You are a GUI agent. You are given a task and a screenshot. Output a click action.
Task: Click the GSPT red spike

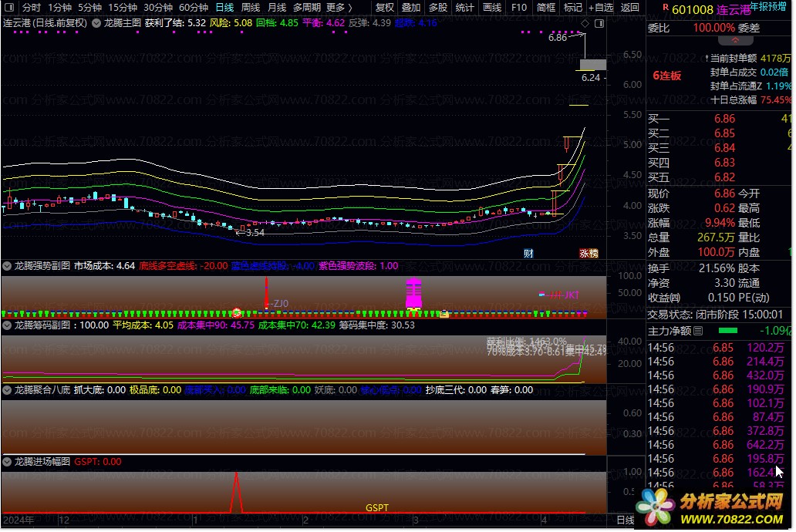(236, 492)
